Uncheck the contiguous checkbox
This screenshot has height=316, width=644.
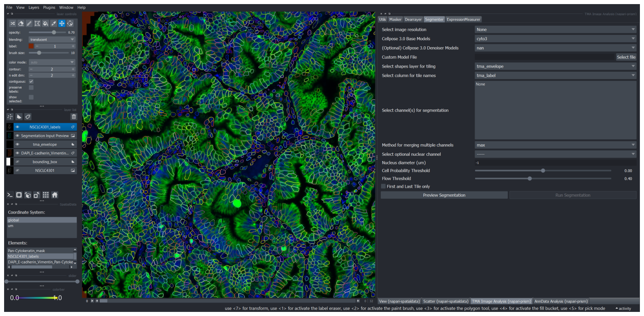coord(31,81)
